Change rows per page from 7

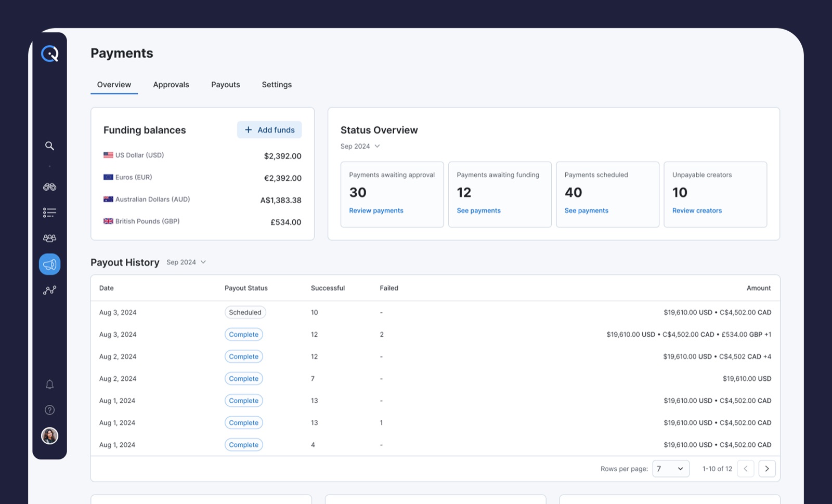tap(671, 468)
